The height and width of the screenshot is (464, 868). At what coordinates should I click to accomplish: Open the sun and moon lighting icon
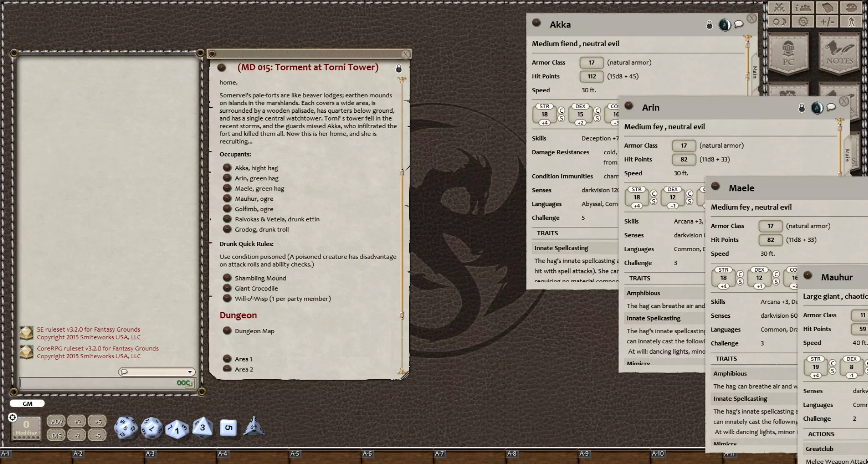click(779, 21)
